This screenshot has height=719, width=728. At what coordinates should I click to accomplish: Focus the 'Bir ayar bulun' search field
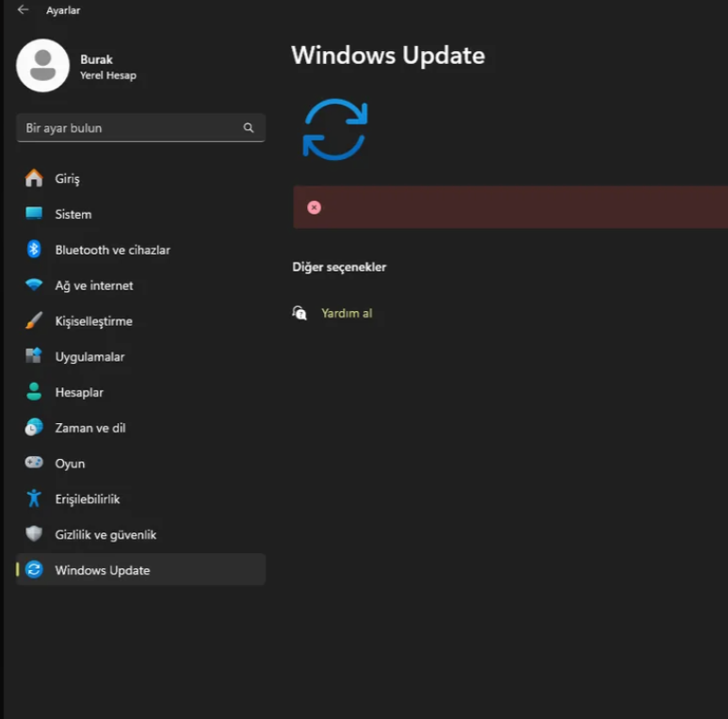pos(140,128)
